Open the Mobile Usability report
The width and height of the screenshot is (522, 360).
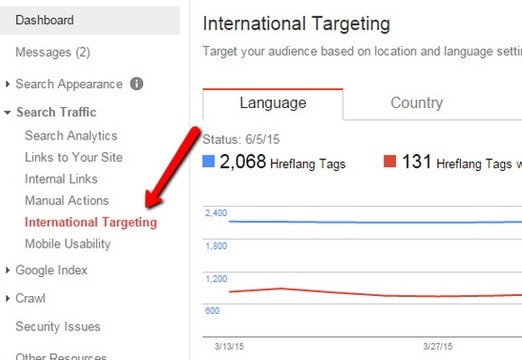[68, 244]
